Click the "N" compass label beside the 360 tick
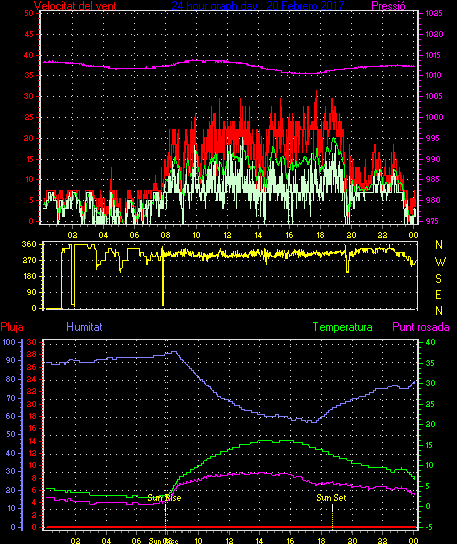This screenshot has height=544, width=457. coord(439,245)
